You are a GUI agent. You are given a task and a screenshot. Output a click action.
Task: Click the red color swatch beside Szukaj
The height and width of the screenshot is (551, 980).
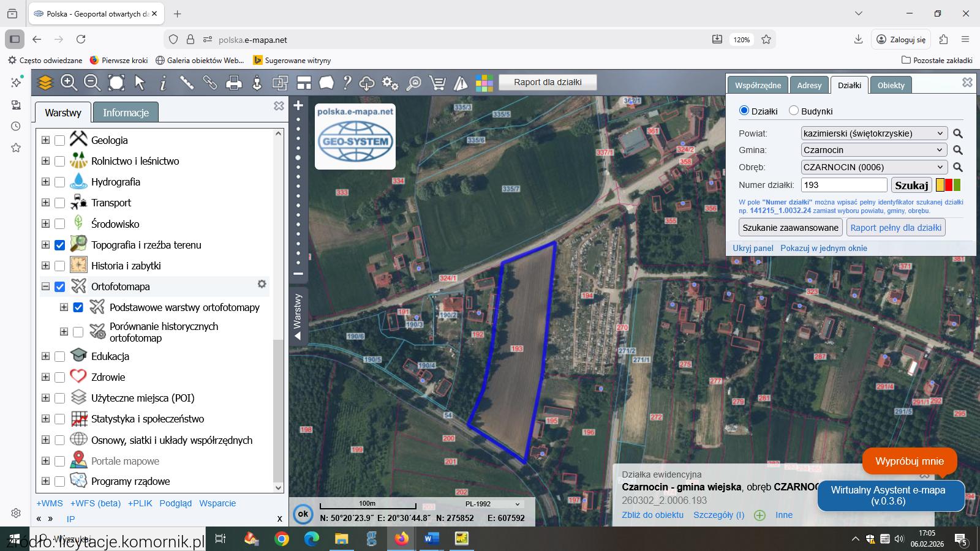coord(949,185)
